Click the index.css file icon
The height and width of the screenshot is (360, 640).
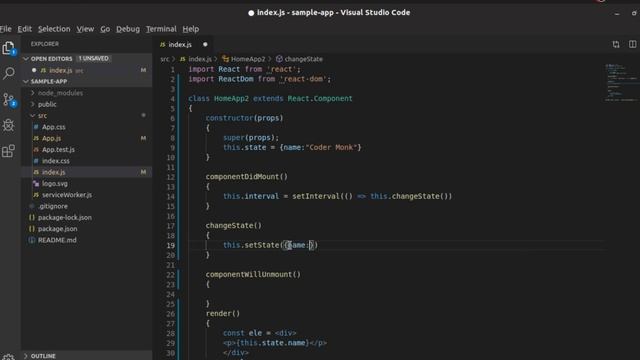(36, 161)
